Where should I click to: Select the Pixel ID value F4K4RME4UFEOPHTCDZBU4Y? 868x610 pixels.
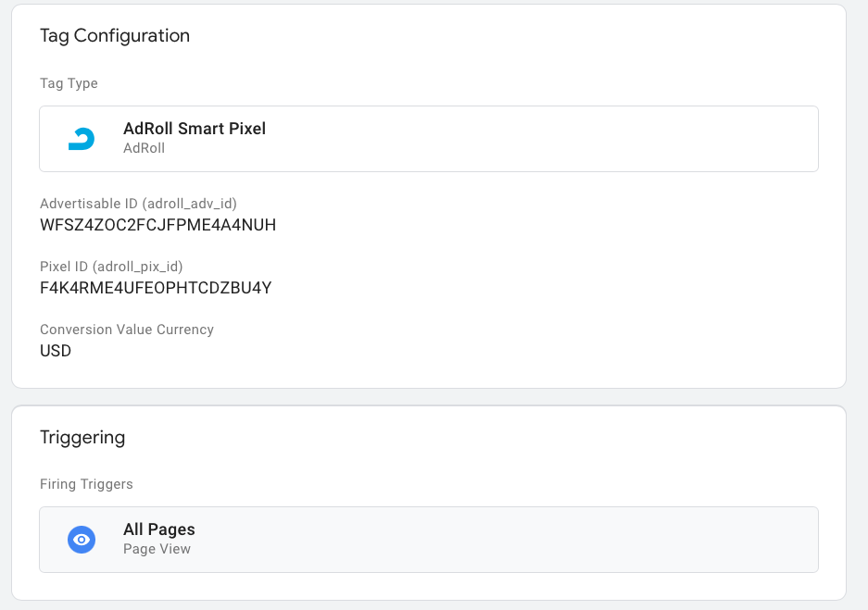point(156,288)
